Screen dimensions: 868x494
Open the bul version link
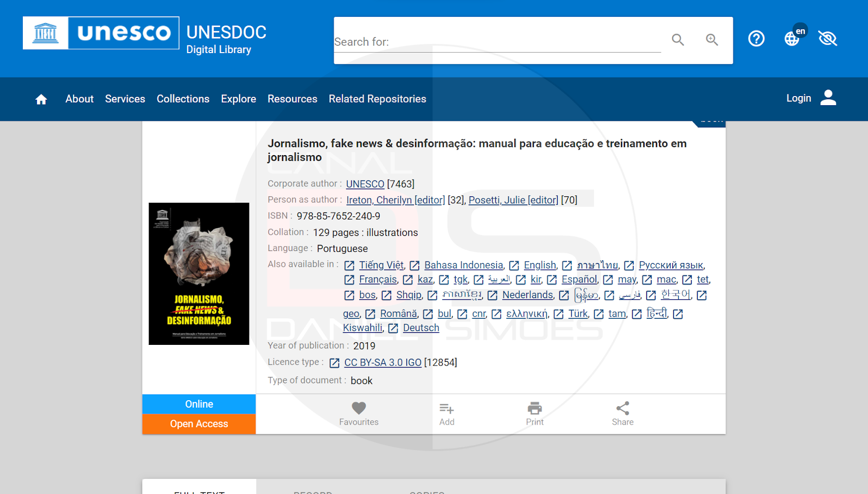[x=444, y=313]
